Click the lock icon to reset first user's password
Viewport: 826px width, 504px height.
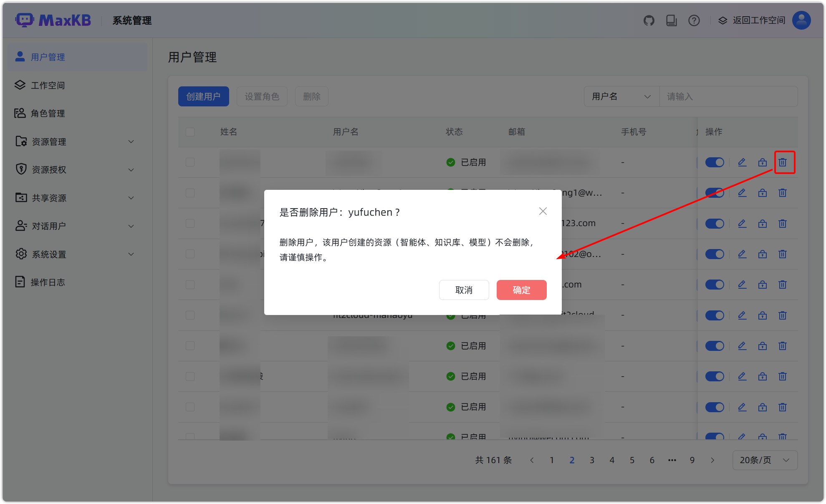[x=762, y=162]
